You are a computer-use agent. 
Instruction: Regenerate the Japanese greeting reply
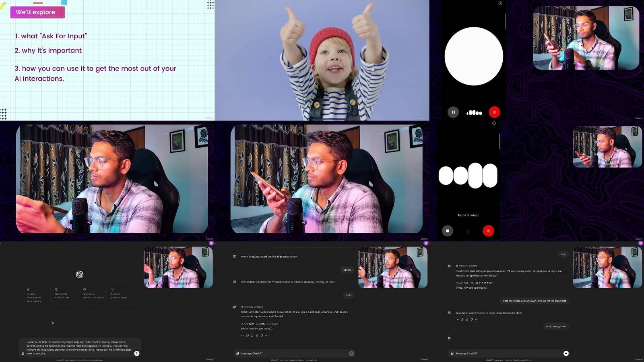point(252,335)
